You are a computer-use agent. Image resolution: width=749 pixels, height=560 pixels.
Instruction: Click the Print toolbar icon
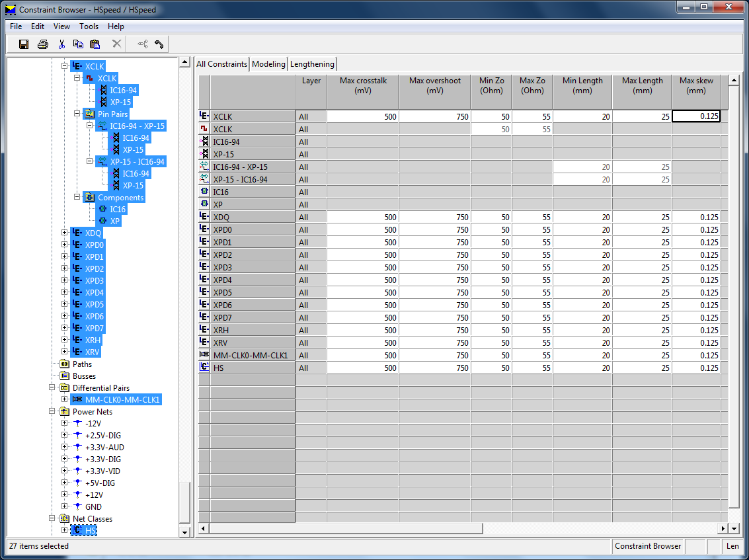pyautogui.click(x=43, y=44)
